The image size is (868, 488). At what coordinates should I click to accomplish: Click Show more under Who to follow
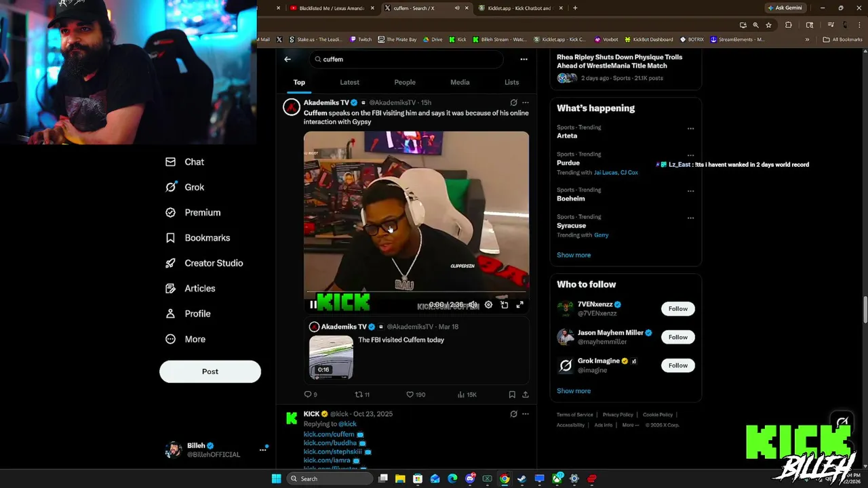(574, 390)
